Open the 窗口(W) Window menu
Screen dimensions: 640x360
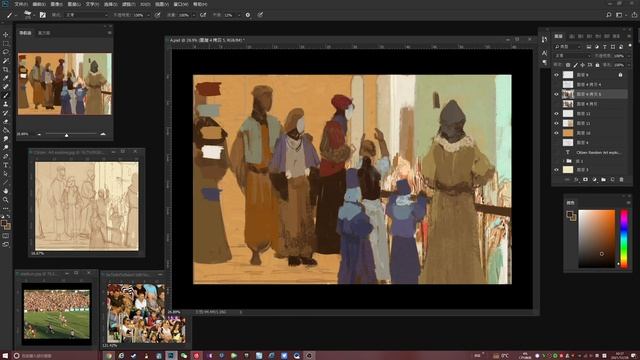tap(181, 4)
